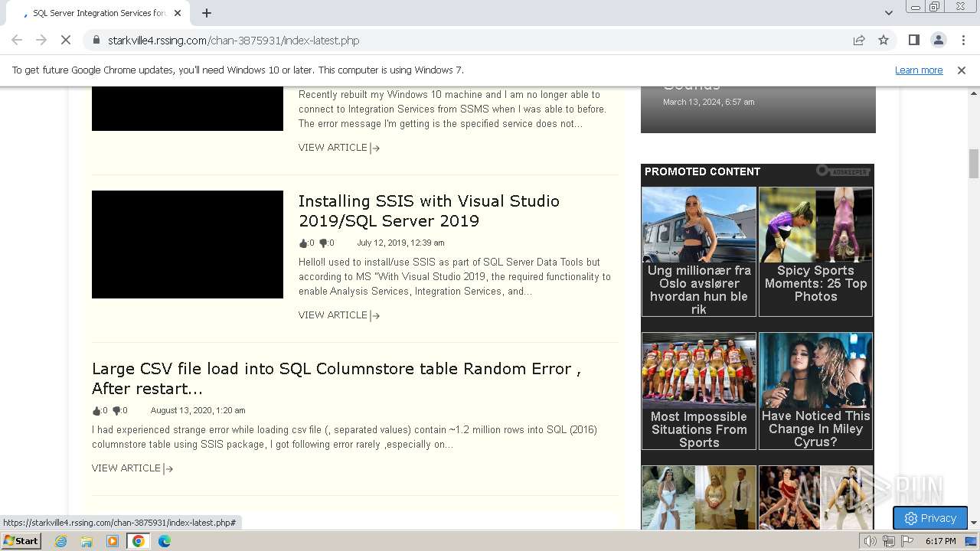Screen dimensions: 980x551
Task: Click the Adskeeper logo
Action: (x=843, y=171)
